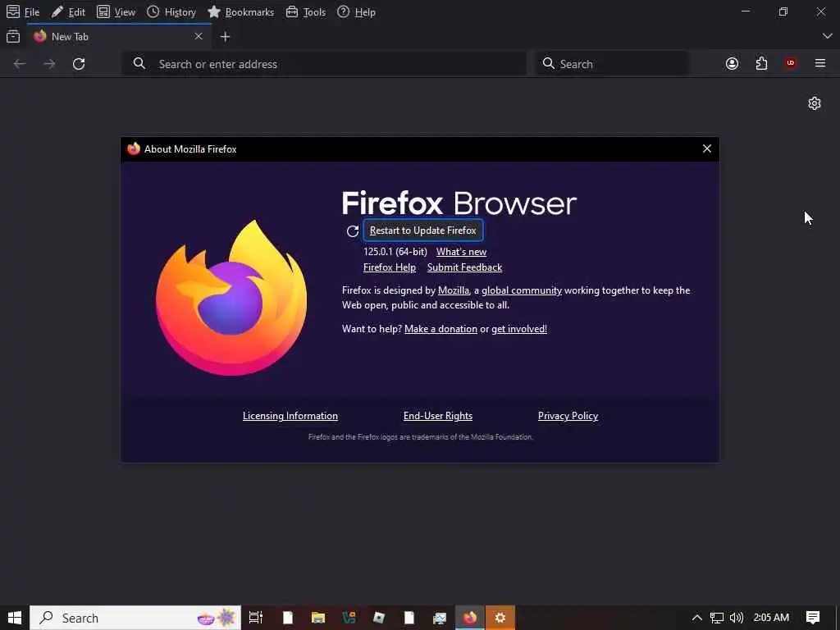The image size is (840, 630).
Task: Open the uBlock Origin extension icon
Action: [791, 63]
